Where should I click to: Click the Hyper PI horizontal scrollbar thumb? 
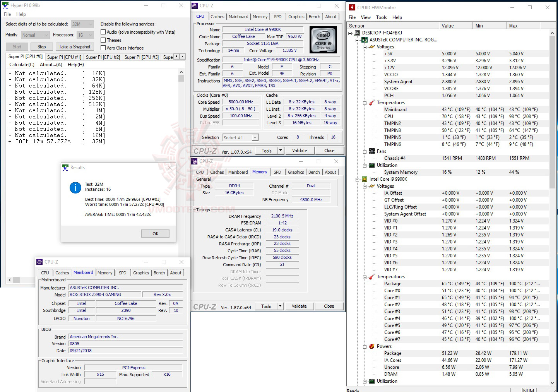pos(16,280)
